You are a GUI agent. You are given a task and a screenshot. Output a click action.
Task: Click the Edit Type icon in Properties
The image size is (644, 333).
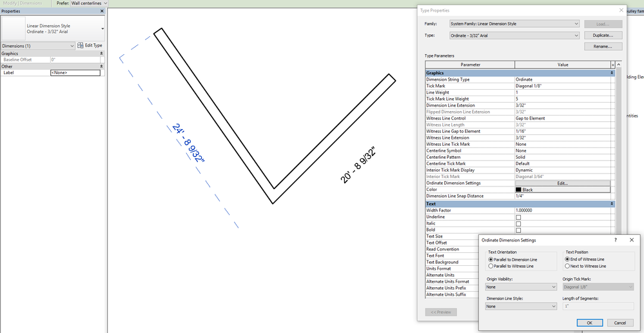pyautogui.click(x=81, y=46)
